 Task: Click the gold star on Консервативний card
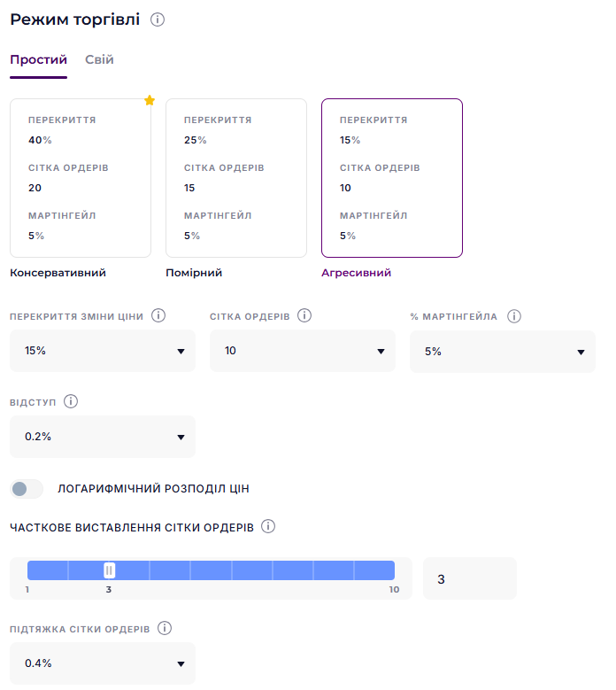pos(150,101)
